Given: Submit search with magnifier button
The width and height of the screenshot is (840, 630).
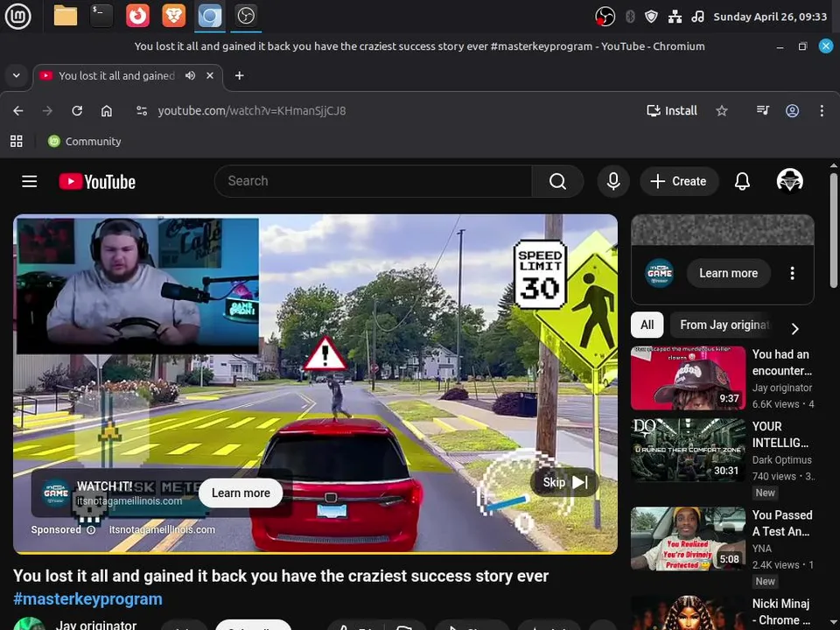Looking at the screenshot, I should tap(557, 181).
